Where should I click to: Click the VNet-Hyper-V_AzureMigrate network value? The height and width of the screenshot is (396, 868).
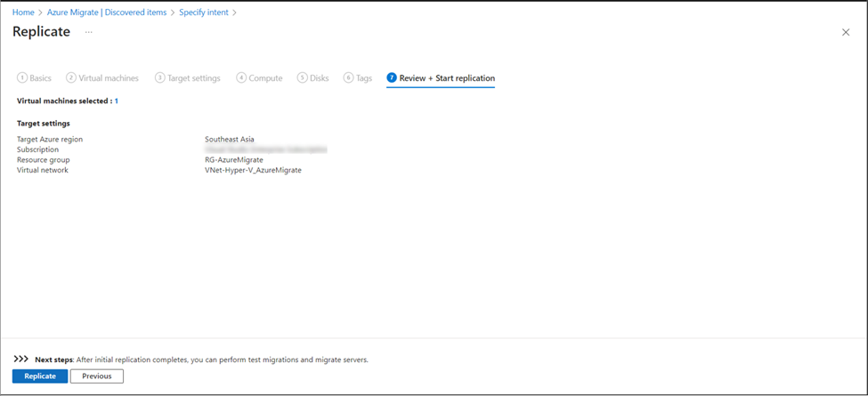(253, 170)
